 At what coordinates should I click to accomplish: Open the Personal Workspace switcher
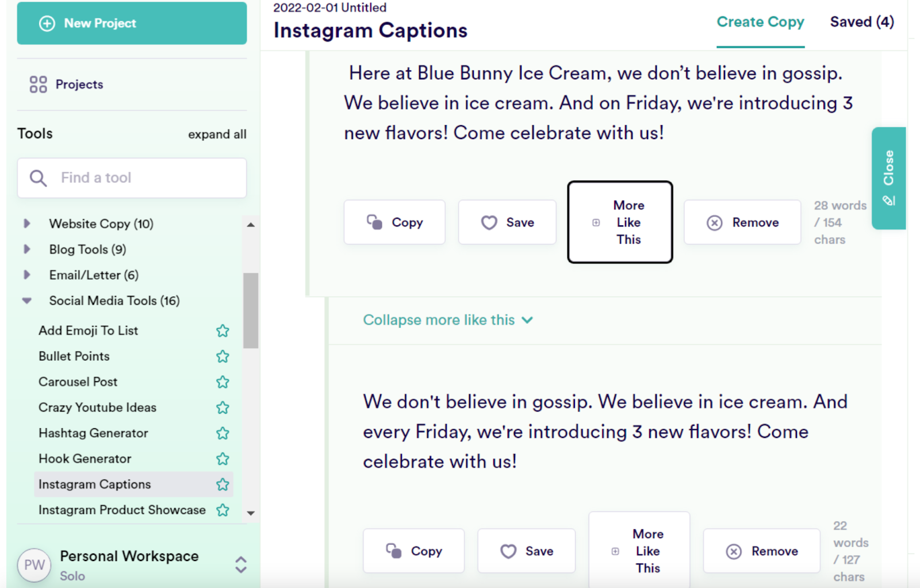[x=241, y=564]
